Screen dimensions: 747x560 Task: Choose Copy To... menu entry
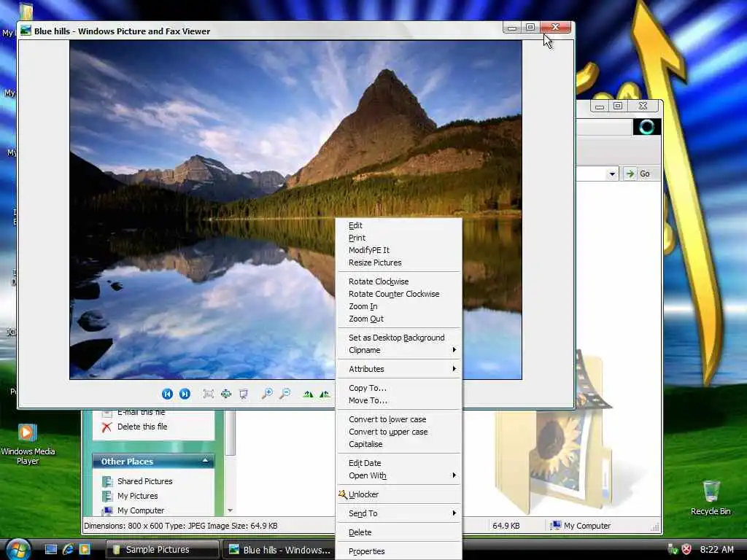tap(399, 388)
